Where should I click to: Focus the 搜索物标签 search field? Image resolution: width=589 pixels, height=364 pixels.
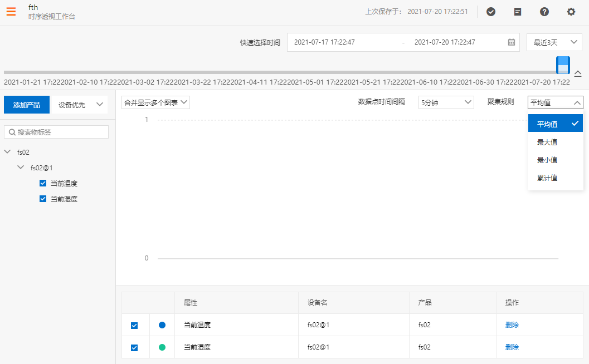click(61, 132)
